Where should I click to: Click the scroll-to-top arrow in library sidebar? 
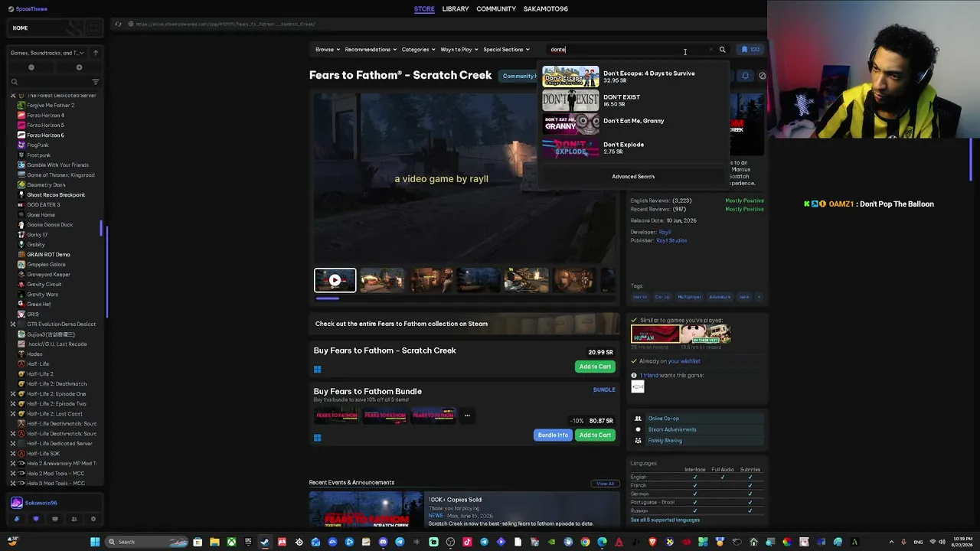[x=96, y=53]
